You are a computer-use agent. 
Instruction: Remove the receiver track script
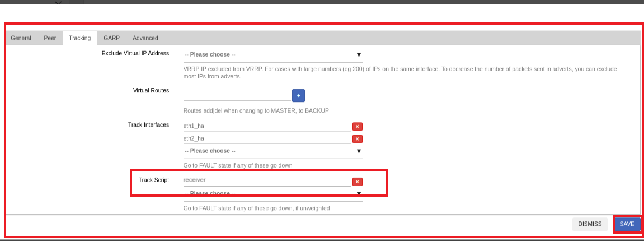(x=358, y=182)
